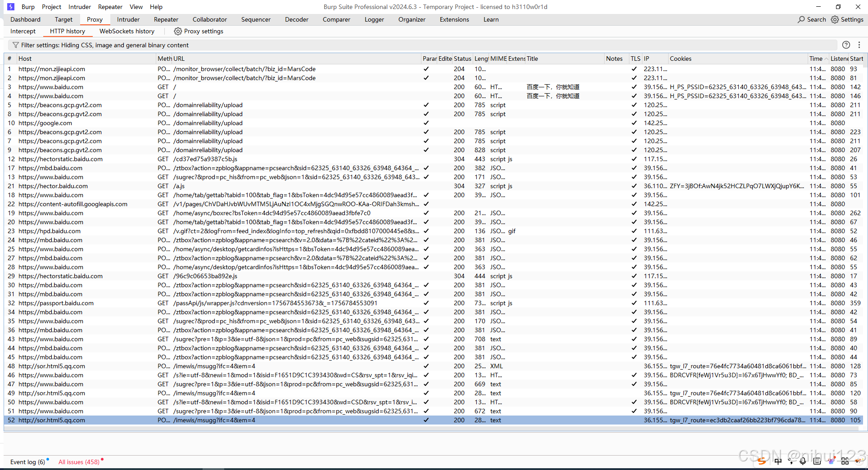The height and width of the screenshot is (470, 868).
Task: Sort by the Host column header
Action: [86, 59]
